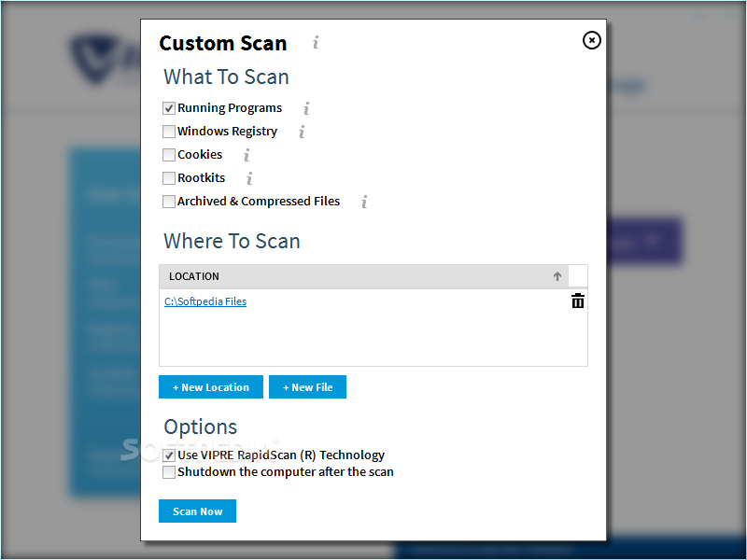The width and height of the screenshot is (747, 560).
Task: Open the Custom Scan info icon
Action: tap(316, 43)
